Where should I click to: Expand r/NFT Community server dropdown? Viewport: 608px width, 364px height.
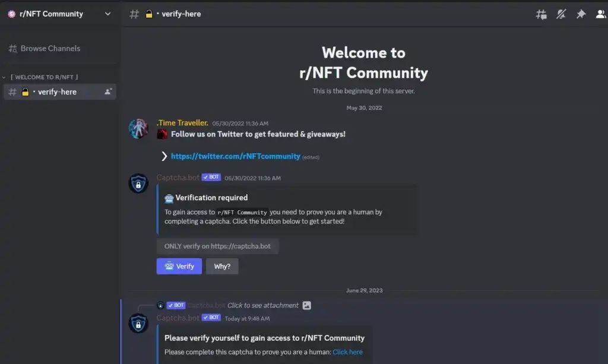[107, 14]
